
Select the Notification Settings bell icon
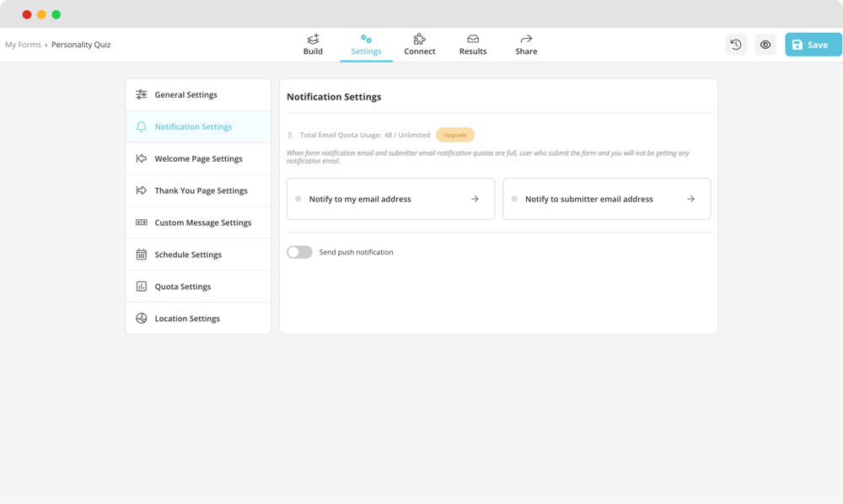(141, 126)
